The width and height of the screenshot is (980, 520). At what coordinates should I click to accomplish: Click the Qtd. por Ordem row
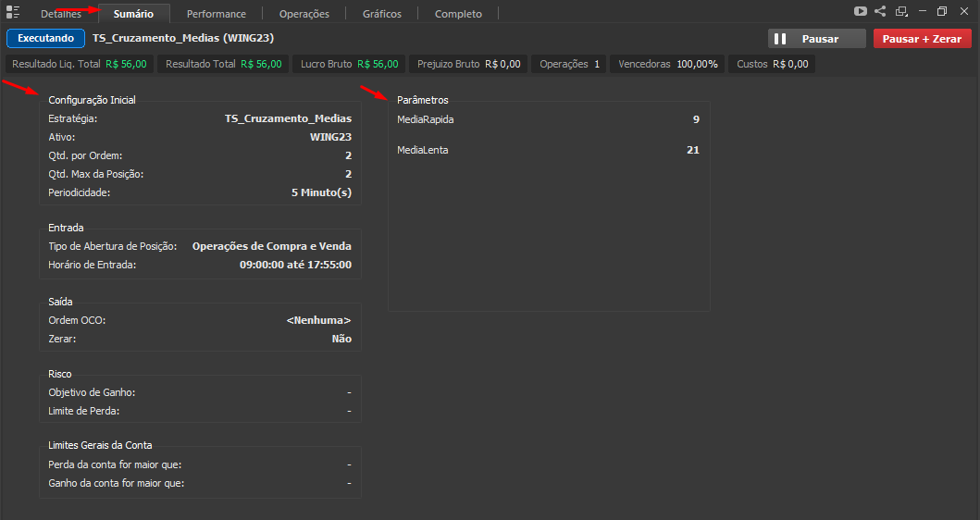tap(200, 155)
